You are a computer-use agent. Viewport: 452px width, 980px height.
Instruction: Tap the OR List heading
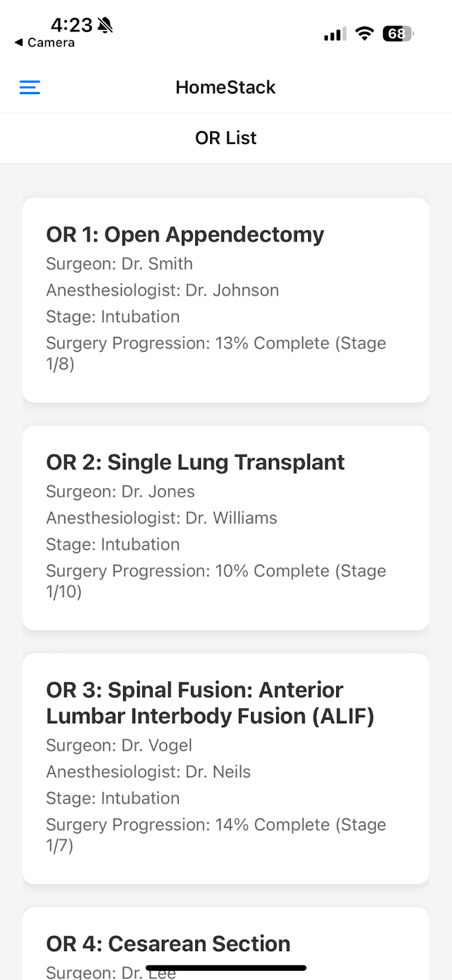(x=225, y=138)
